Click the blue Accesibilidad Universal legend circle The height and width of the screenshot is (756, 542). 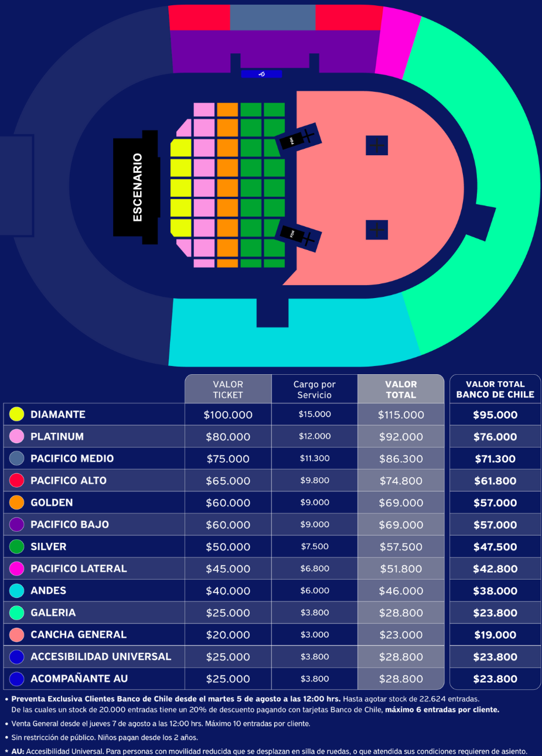(16, 656)
